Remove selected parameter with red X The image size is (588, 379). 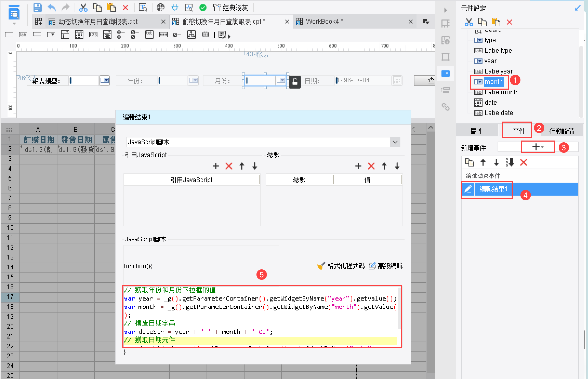pos(371,166)
